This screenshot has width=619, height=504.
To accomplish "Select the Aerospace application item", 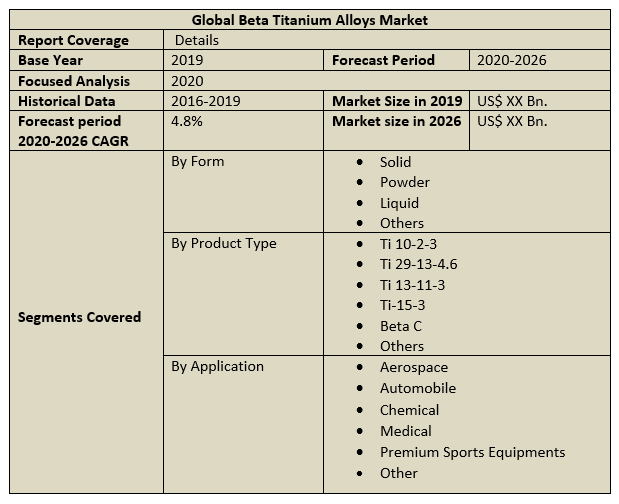I will click(413, 367).
